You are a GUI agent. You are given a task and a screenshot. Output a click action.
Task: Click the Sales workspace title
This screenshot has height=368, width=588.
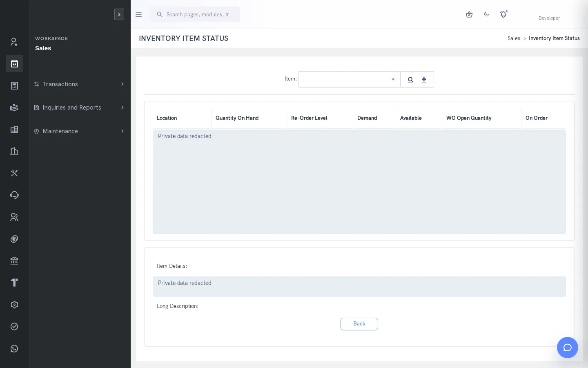pyautogui.click(x=43, y=48)
